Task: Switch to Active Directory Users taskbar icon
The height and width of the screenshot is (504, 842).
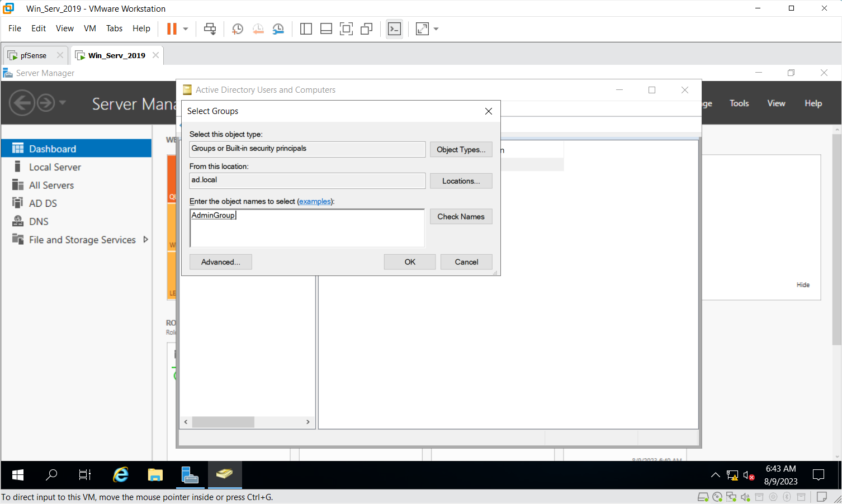Action: [x=225, y=475]
